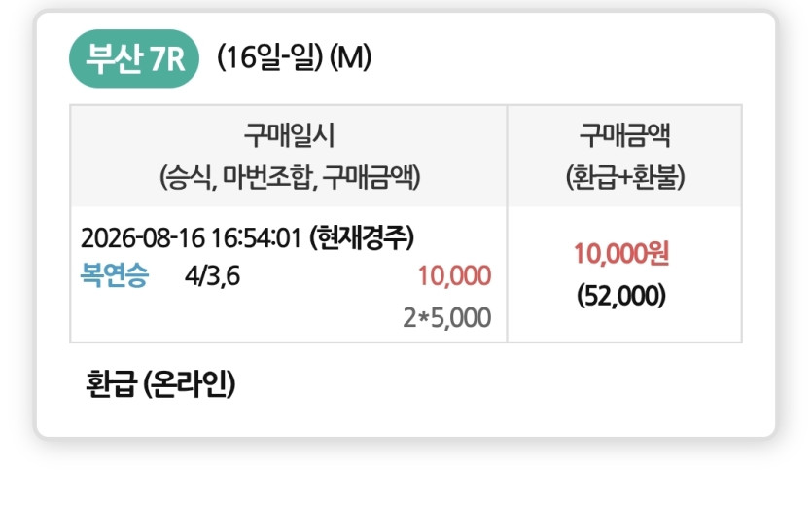Click the 2*5,000 bet breakdown
The width and height of the screenshot is (812, 506).
[447, 317]
